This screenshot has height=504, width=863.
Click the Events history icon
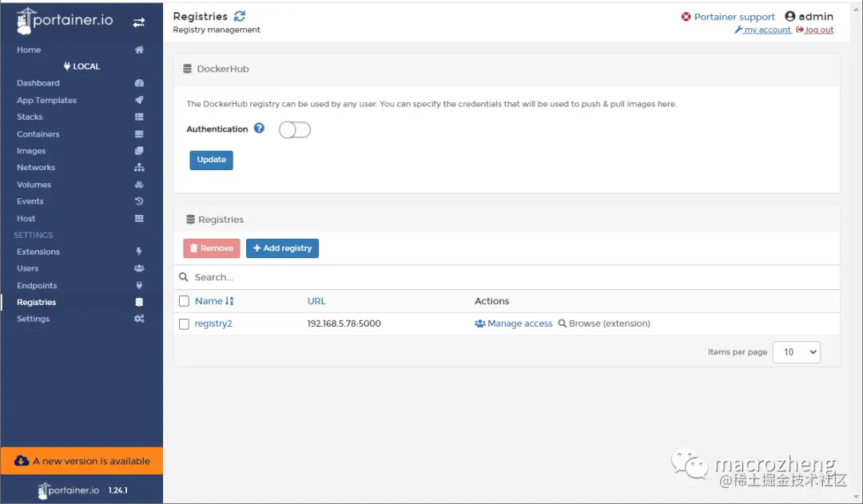pos(139,201)
